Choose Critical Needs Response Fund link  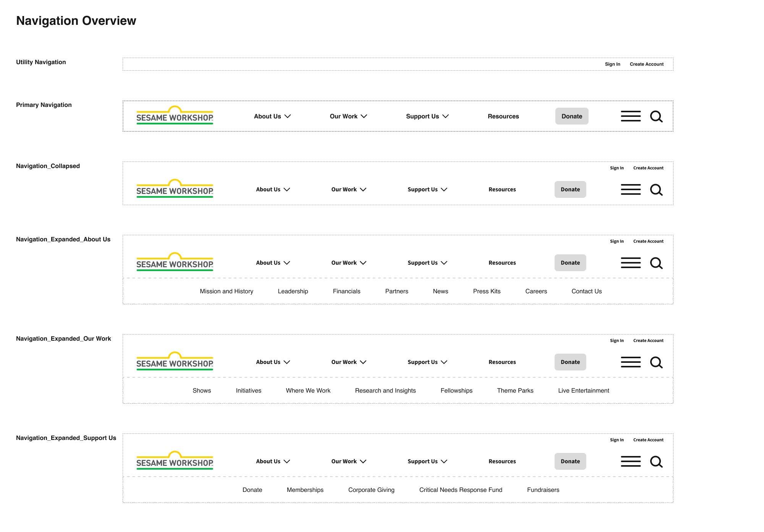461,490
